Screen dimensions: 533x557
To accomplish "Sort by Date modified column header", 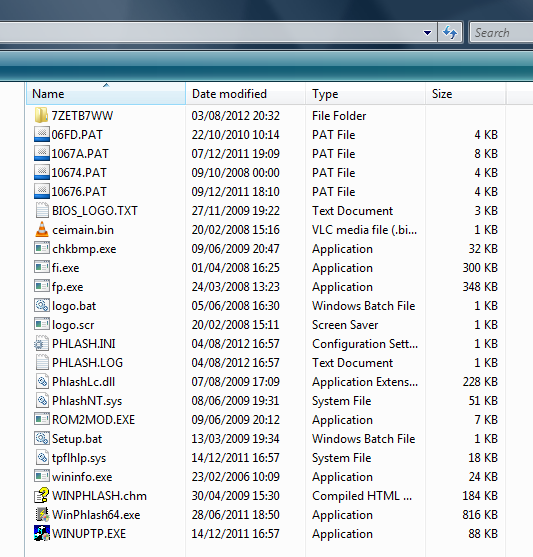I will [x=245, y=94].
